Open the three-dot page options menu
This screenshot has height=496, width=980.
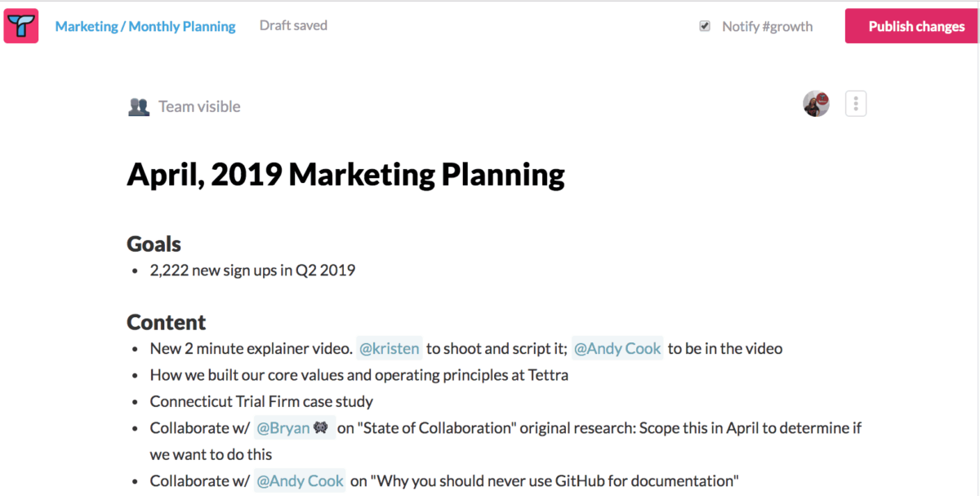point(855,104)
